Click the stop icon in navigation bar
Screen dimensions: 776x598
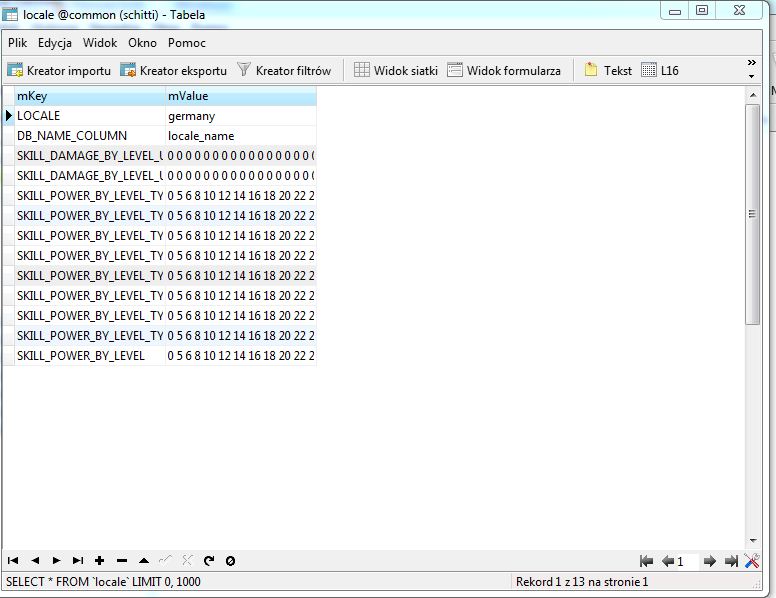pyautogui.click(x=230, y=561)
